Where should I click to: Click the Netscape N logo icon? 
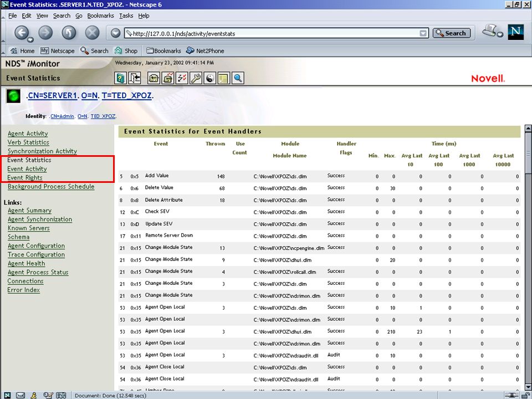tap(516, 32)
